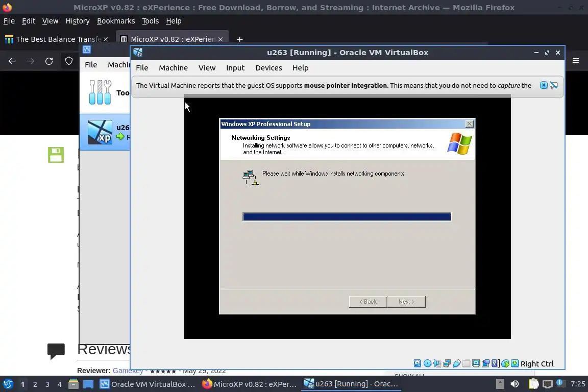Open File menu in u263 VM window

point(142,68)
